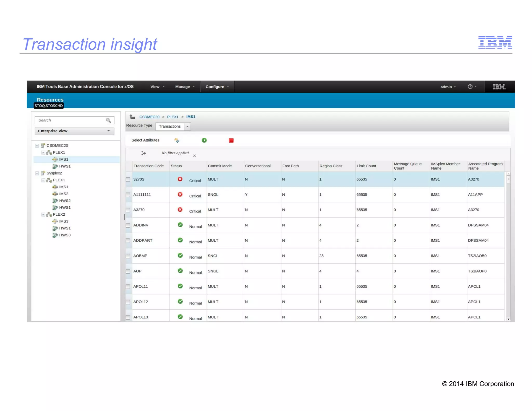Viewport: 532px width, 411px height.
Task: Click the IMS3 node icon
Action: pyautogui.click(x=55, y=221)
